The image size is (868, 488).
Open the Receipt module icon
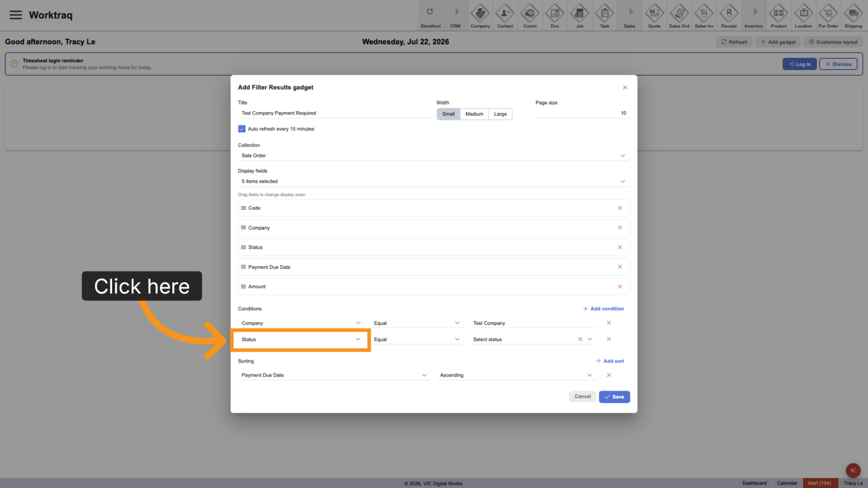729,15
